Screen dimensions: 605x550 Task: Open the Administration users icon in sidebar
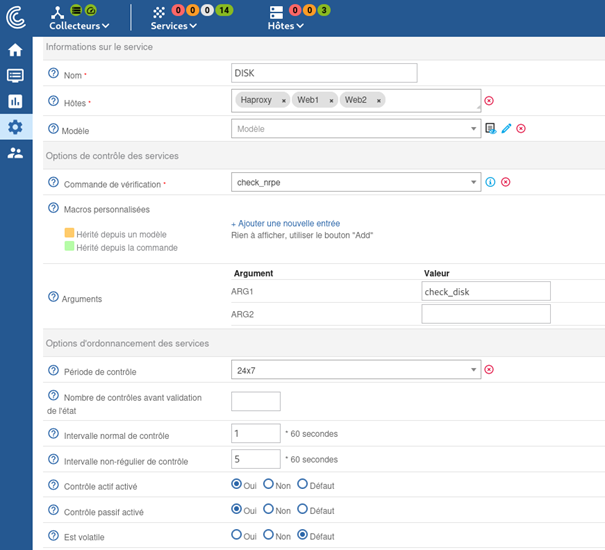pyautogui.click(x=15, y=153)
